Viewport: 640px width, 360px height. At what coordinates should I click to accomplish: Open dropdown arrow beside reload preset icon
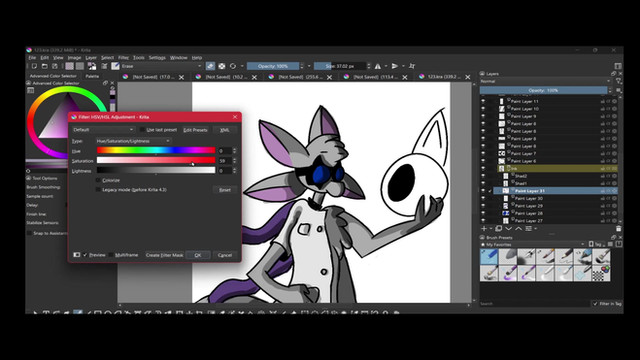click(x=242, y=66)
